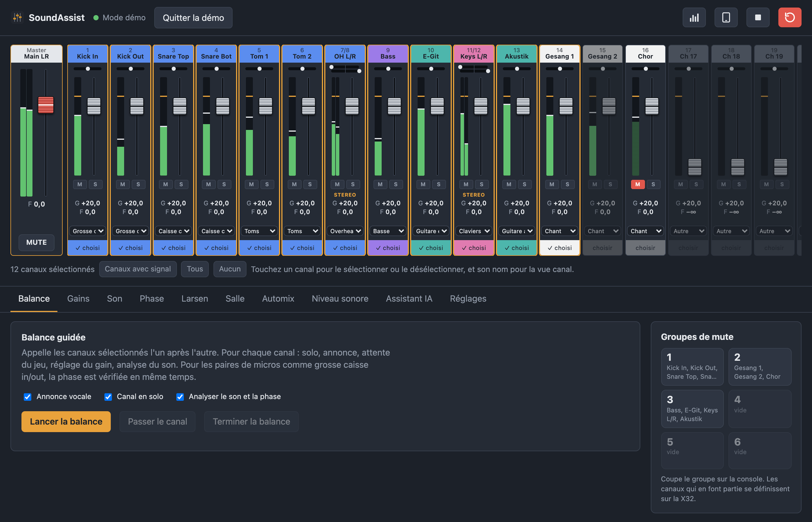The image size is (812, 522).
Task: Open Tom 1 Toms dropdown
Action: tap(259, 231)
